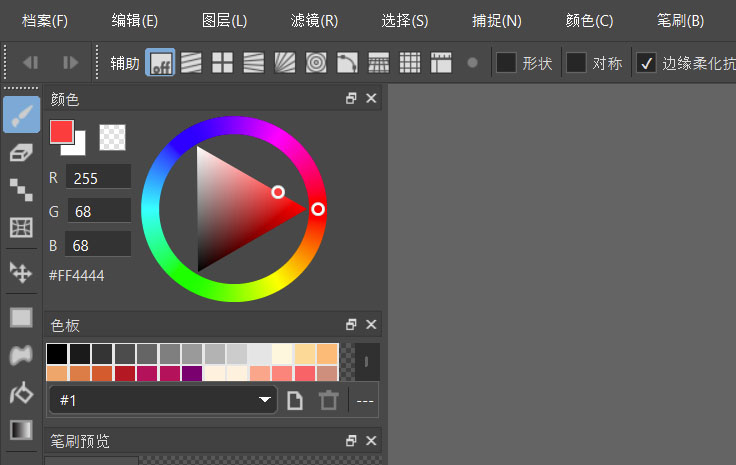Enable the 形状 checkbox
Screen dimensions: 736x465
tap(506, 62)
